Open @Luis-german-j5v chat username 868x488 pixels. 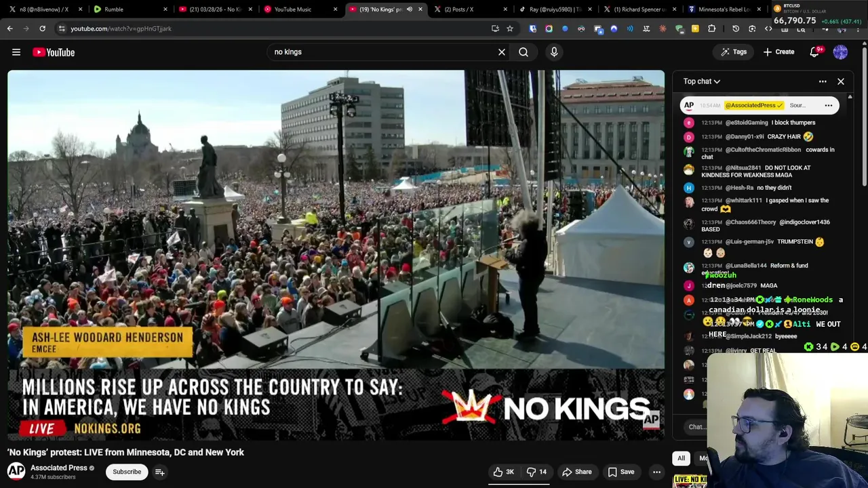pyautogui.click(x=749, y=242)
